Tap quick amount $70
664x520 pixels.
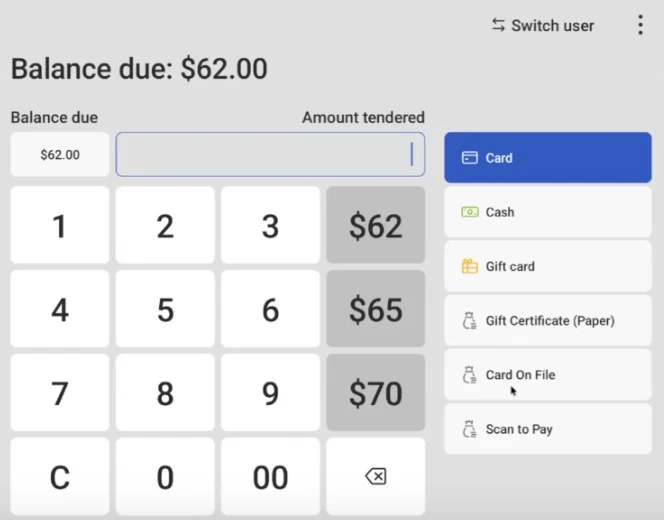[x=376, y=393]
